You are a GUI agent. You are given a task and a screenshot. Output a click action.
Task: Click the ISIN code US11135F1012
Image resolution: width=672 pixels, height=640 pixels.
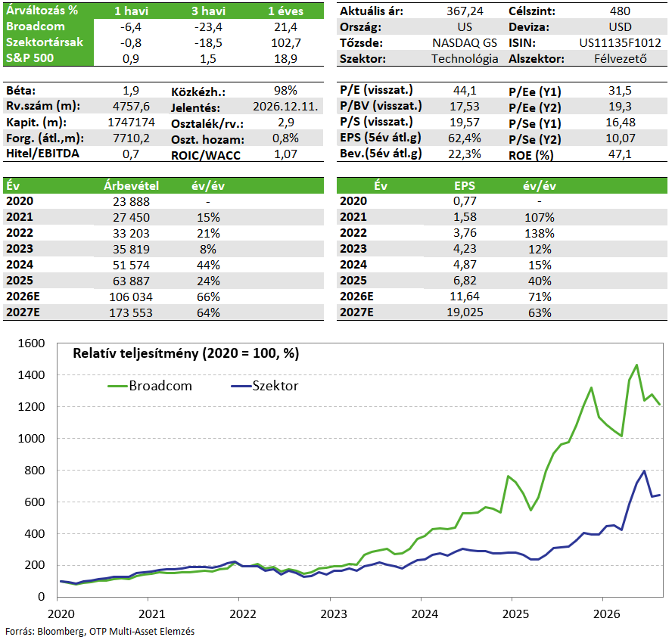[620, 43]
